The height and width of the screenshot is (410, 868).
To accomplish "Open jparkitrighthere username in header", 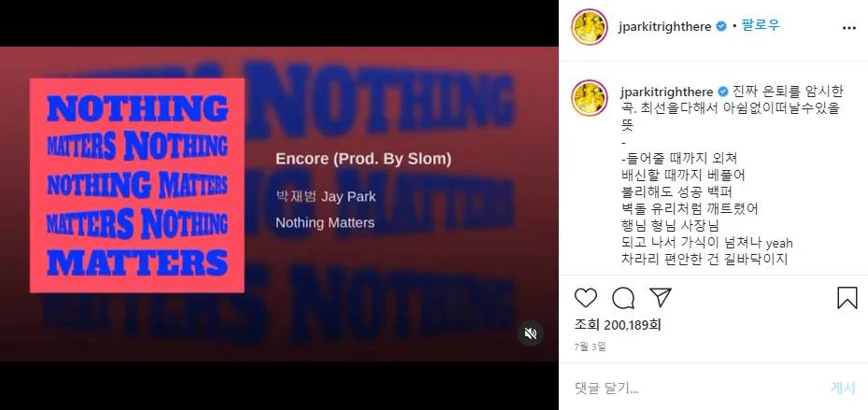I will (x=665, y=26).
